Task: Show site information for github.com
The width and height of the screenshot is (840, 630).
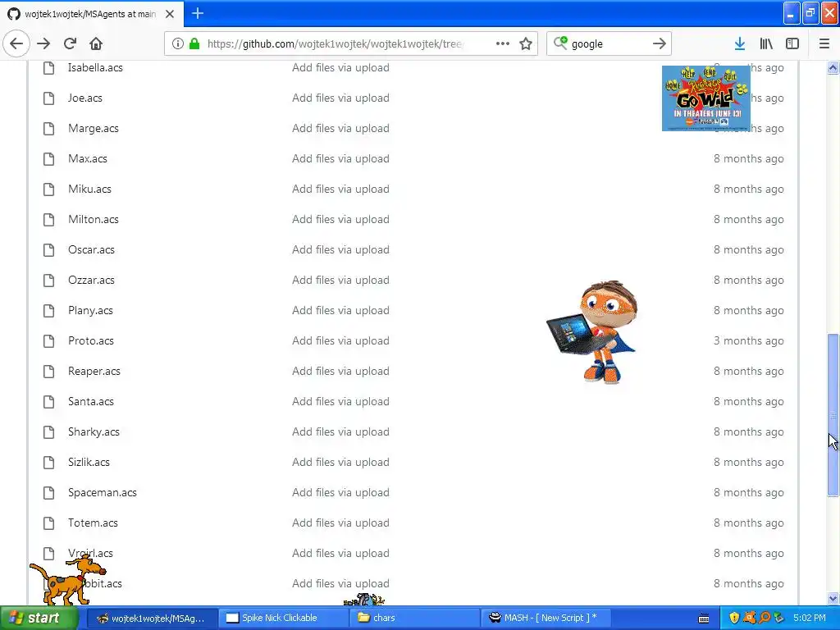Action: [x=178, y=43]
